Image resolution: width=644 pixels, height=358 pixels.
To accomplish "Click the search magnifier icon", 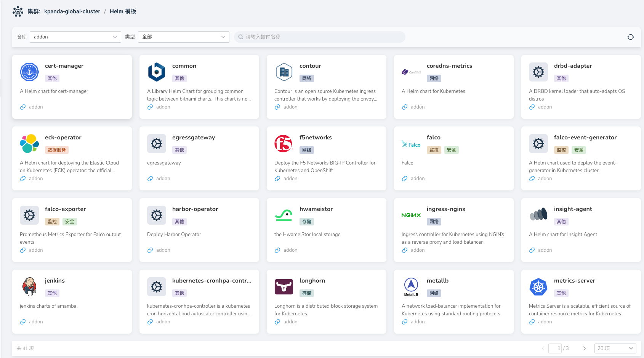I will pos(241,37).
